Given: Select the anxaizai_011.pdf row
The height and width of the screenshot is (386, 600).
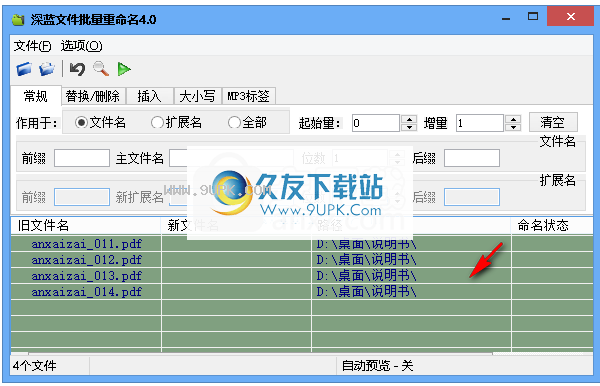Looking at the screenshot, I should pyautogui.click(x=302, y=244).
